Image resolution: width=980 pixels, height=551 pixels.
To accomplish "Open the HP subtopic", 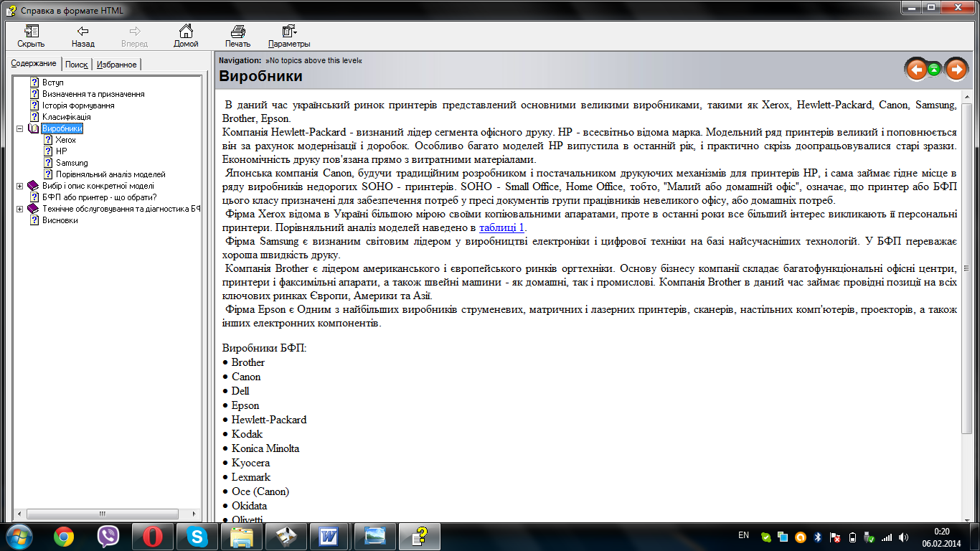I will point(61,151).
